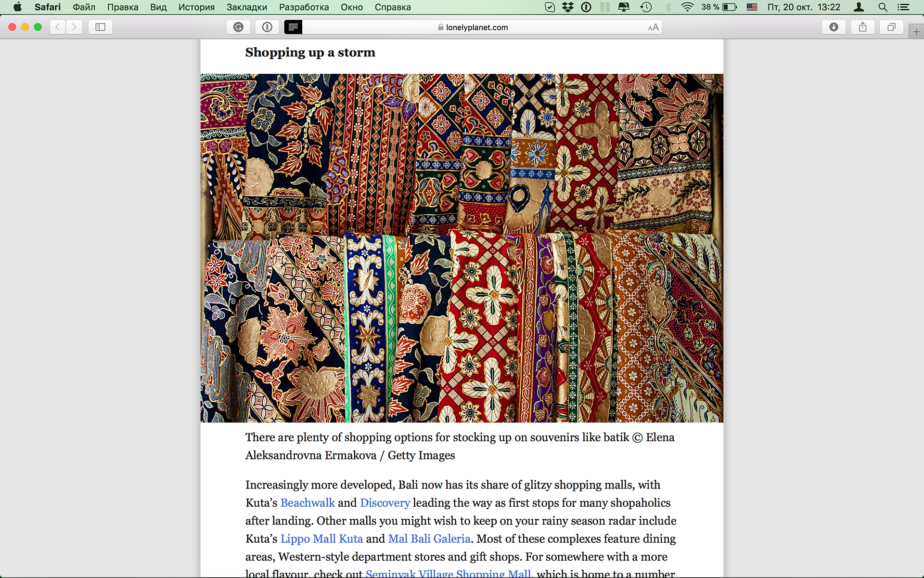Click the Grammarly extension icon
Image resolution: width=924 pixels, height=578 pixels.
(x=238, y=27)
